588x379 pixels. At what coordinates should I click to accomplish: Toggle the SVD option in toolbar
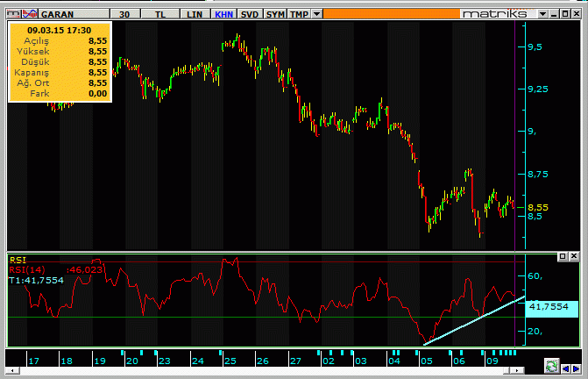click(x=250, y=14)
